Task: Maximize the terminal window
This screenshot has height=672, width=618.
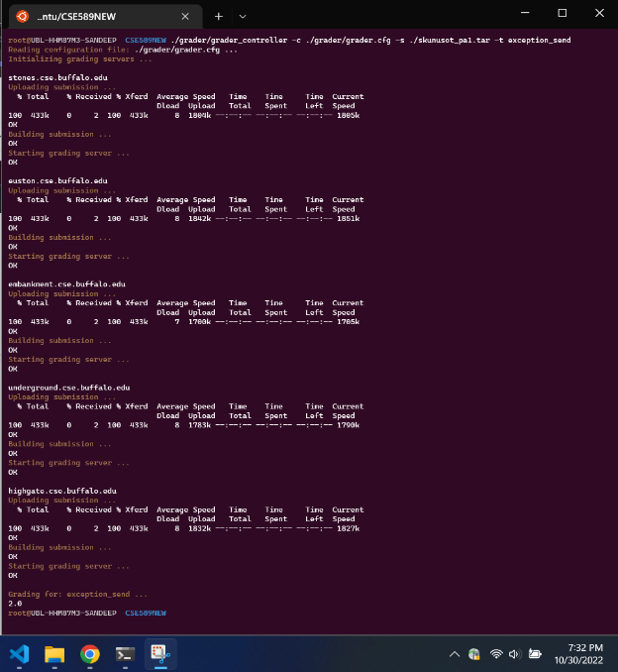Action: click(563, 13)
